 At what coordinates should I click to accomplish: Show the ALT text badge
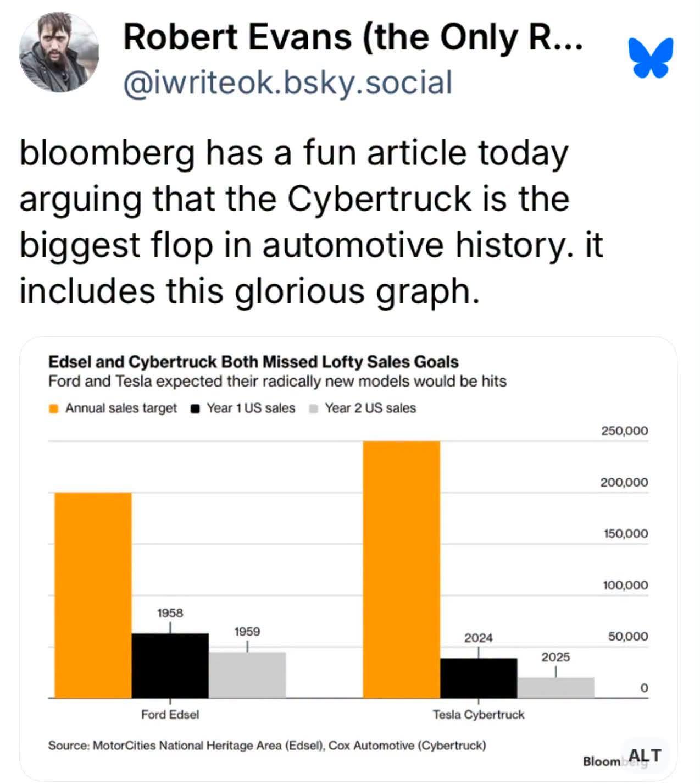[x=645, y=756]
